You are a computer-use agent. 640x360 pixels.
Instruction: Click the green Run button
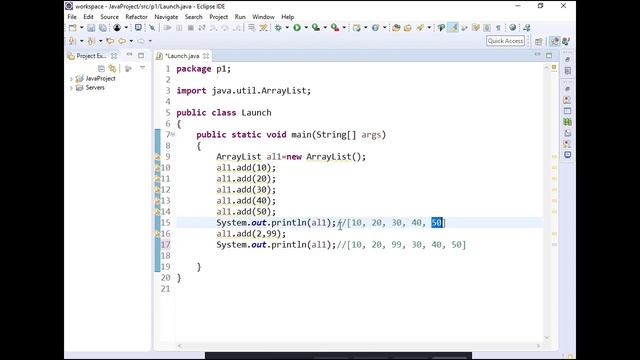[297, 27]
